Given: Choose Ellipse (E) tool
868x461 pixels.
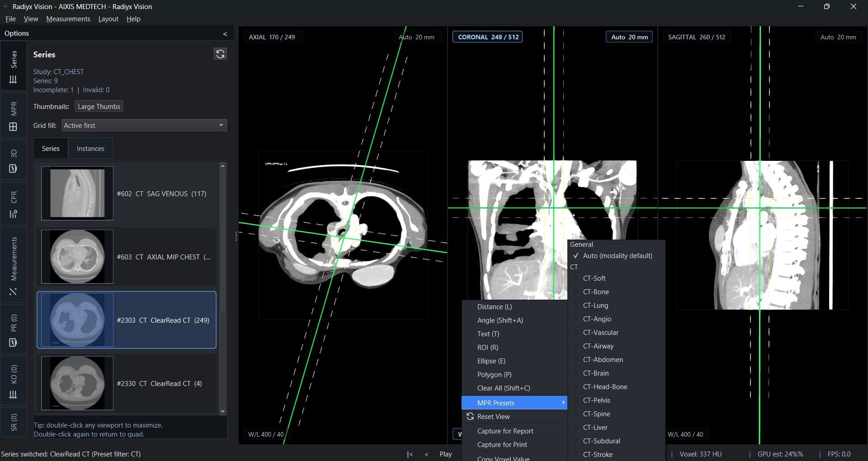Looking at the screenshot, I should pos(514,361).
